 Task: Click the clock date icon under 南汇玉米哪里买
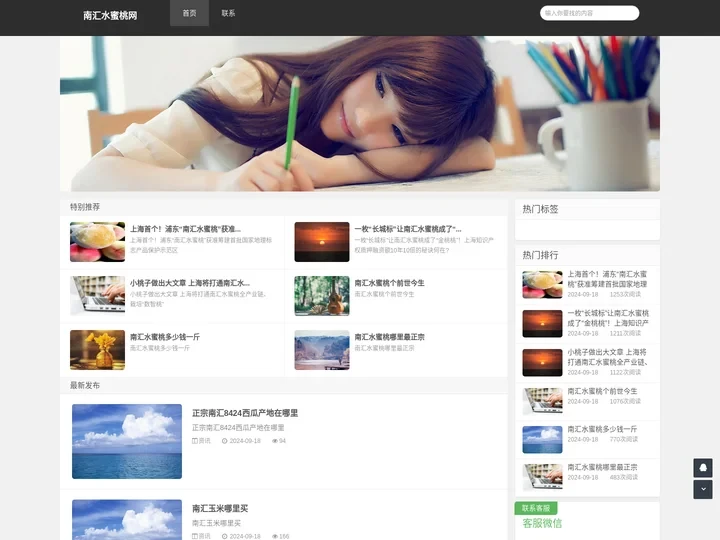(x=225, y=536)
